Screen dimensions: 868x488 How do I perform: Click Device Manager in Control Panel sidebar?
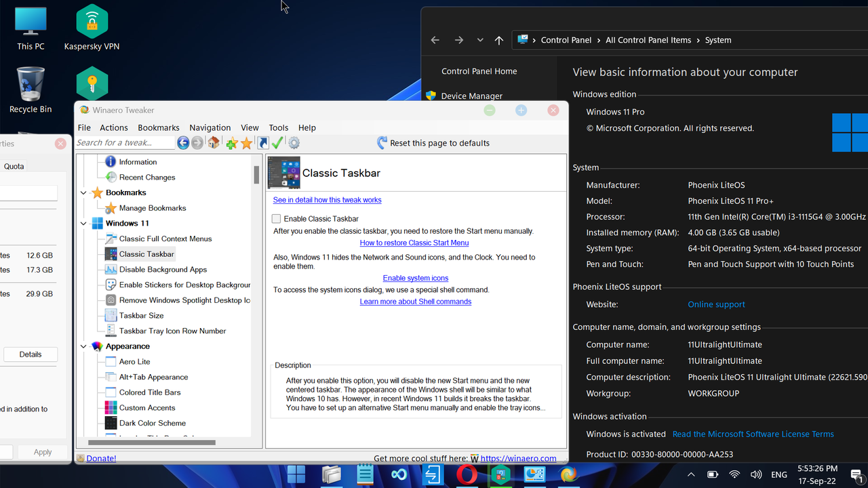472,96
